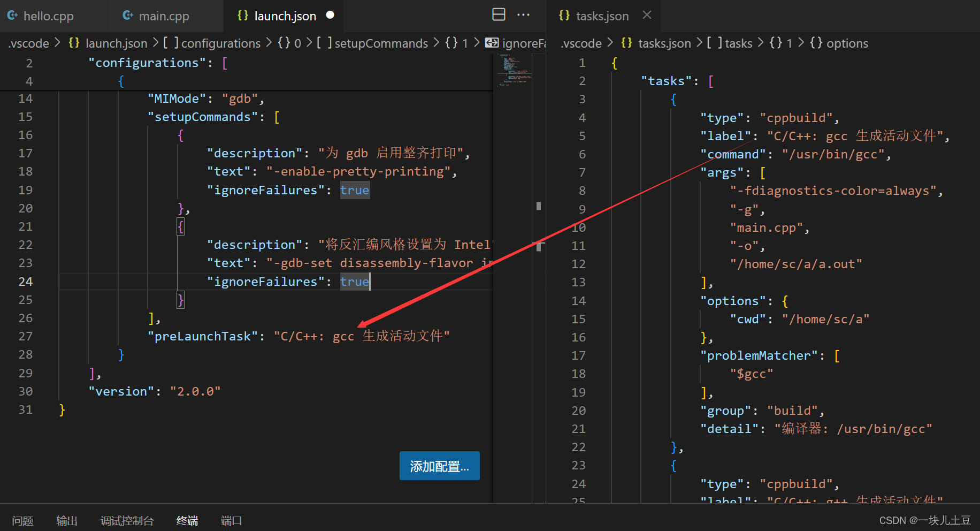The height and width of the screenshot is (531, 980).
Task: Click the {} icon beside 0 breadcrumb
Action: (284, 43)
